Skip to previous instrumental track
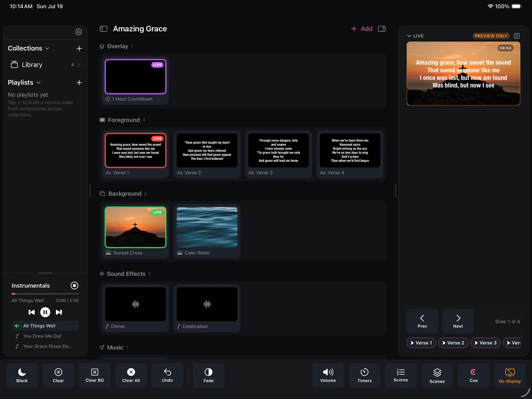This screenshot has height=399, width=532. [32, 312]
